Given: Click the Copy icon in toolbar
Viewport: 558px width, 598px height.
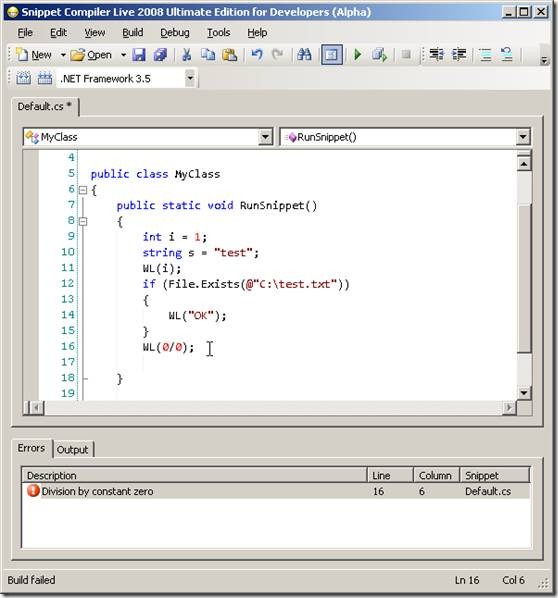Looking at the screenshot, I should coord(208,55).
